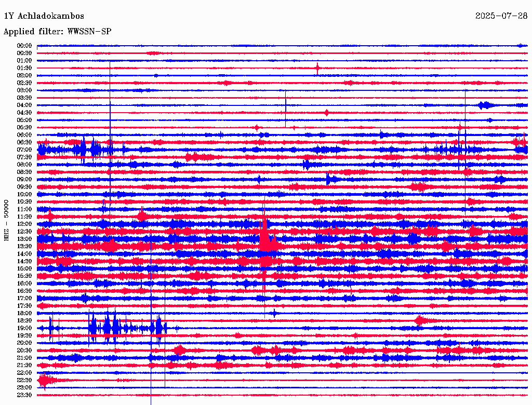Click the 04:00 time label
Screen dimensions: 532x405
[24, 105]
